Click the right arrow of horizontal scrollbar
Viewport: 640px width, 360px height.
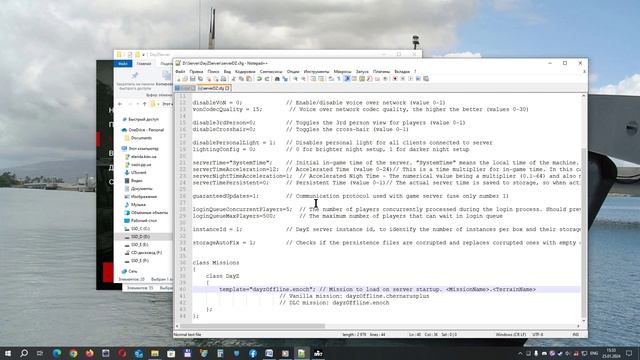tap(578, 326)
